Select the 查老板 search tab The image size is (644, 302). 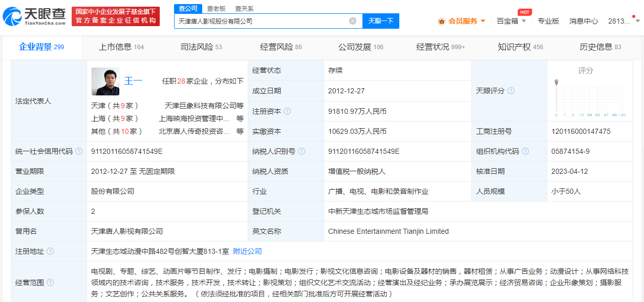[216, 8]
